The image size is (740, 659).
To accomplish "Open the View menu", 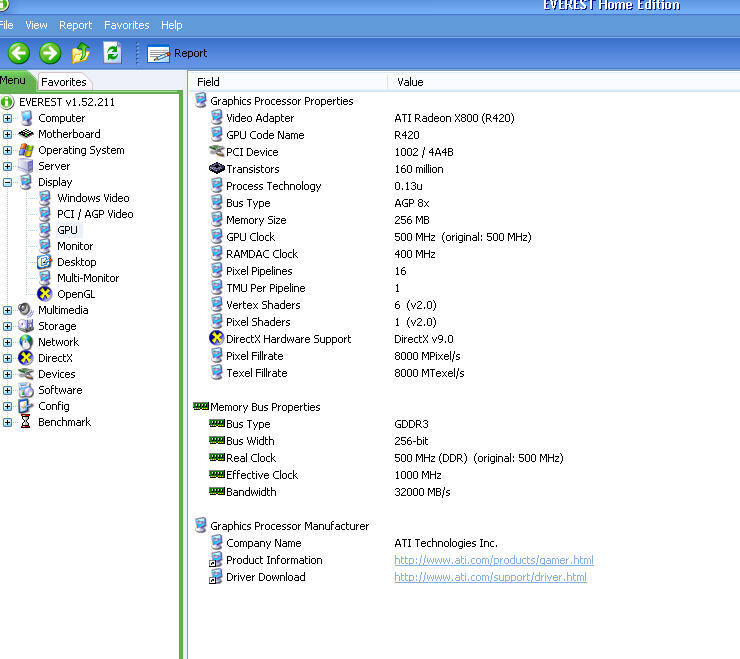I will point(36,25).
